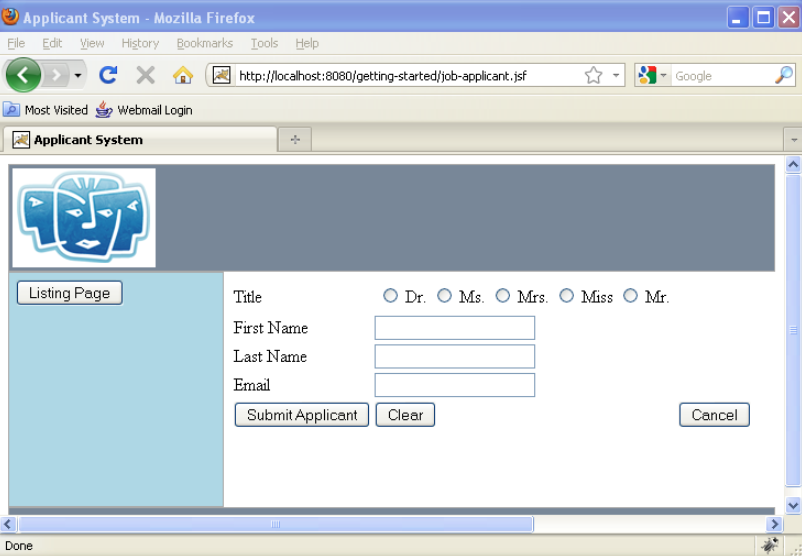Click the horizontal scrollbar thumb

point(275,524)
